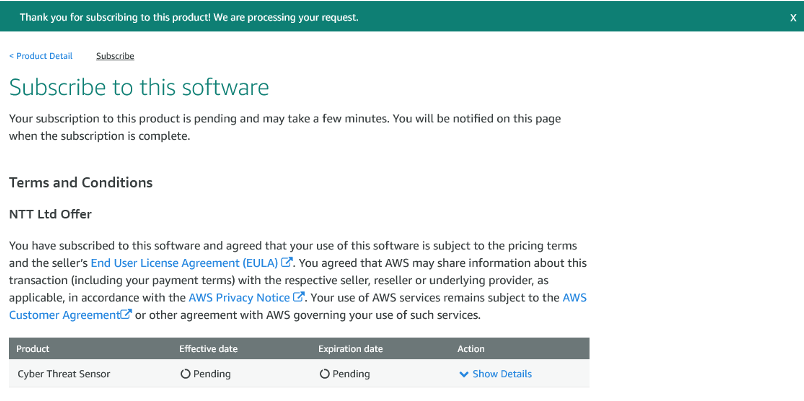
Task: Click the Expiration date column header
Action: pyautogui.click(x=350, y=349)
